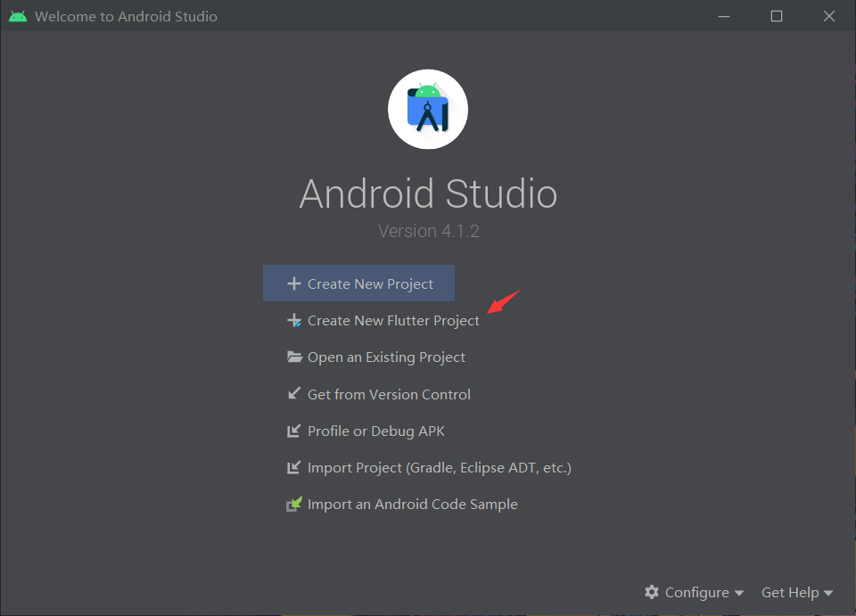Click the Configure dropdown arrow
The width and height of the screenshot is (856, 616).
coord(739,593)
